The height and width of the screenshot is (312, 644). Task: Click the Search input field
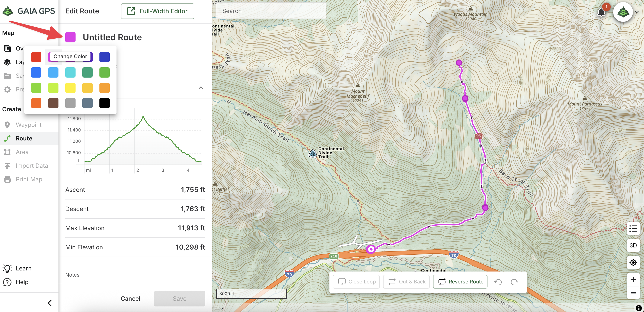tap(271, 11)
